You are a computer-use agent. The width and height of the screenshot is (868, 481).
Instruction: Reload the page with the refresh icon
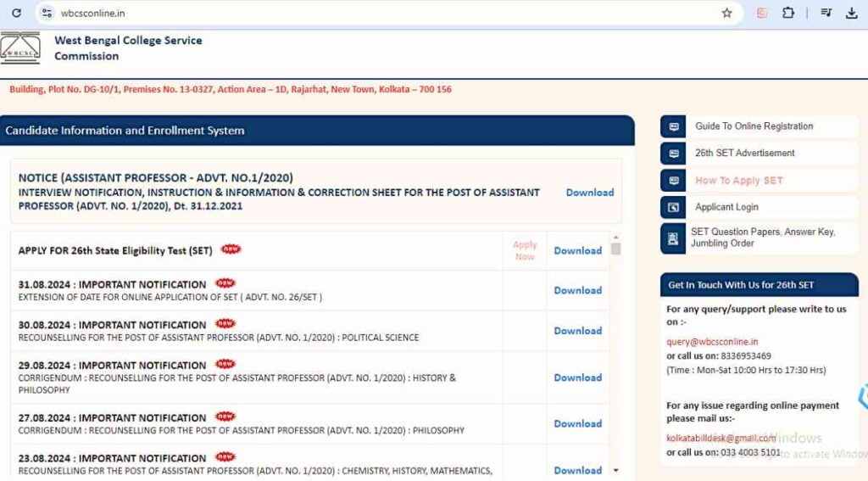pos(17,13)
